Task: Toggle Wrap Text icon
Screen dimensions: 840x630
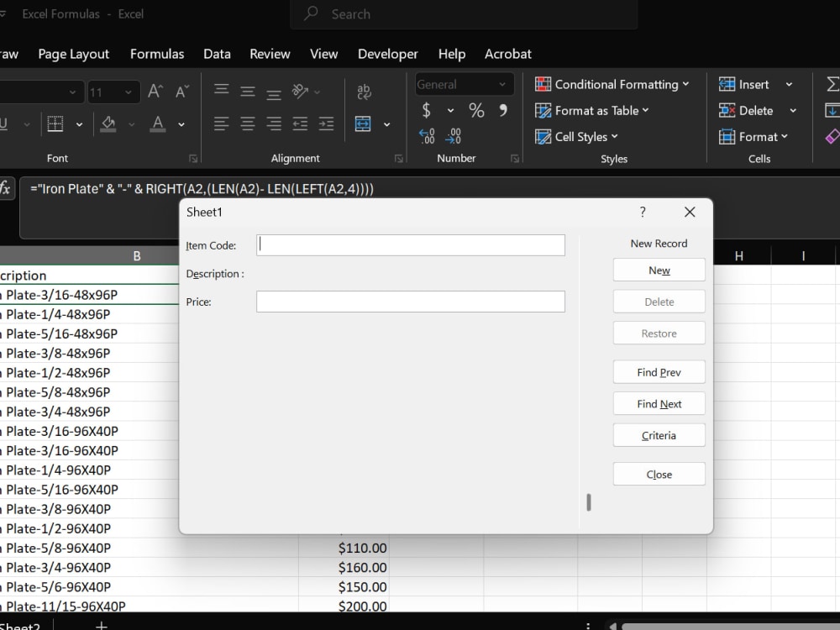Action: click(x=364, y=92)
